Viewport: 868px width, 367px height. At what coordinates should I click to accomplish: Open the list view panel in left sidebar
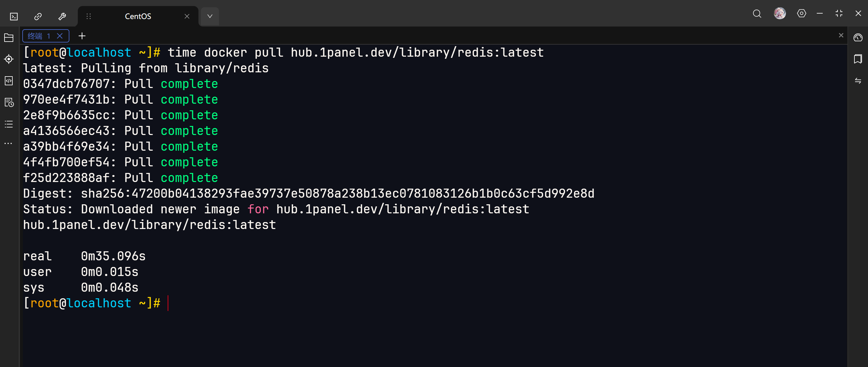pos(8,124)
